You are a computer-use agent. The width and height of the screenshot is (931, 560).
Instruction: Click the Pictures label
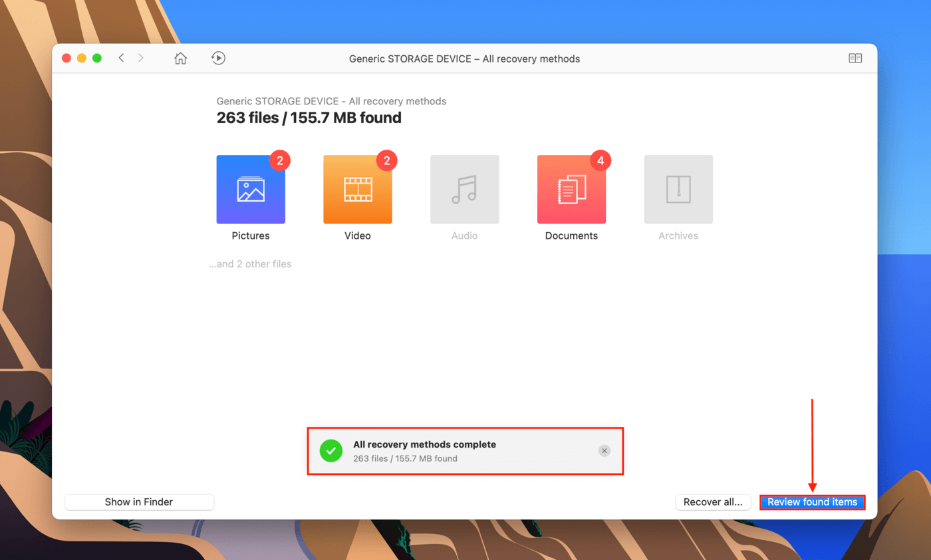[x=251, y=235]
